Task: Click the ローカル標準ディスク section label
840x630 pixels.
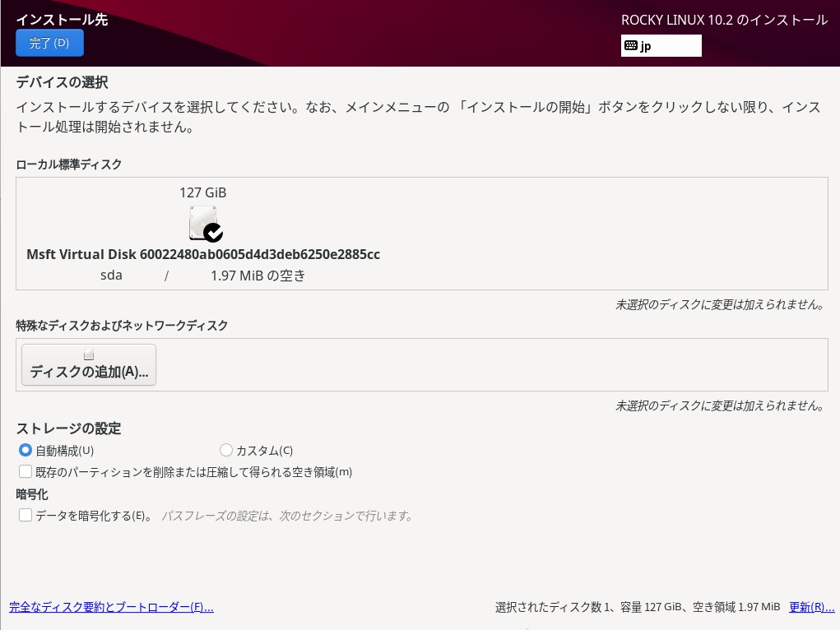Action: pos(68,164)
